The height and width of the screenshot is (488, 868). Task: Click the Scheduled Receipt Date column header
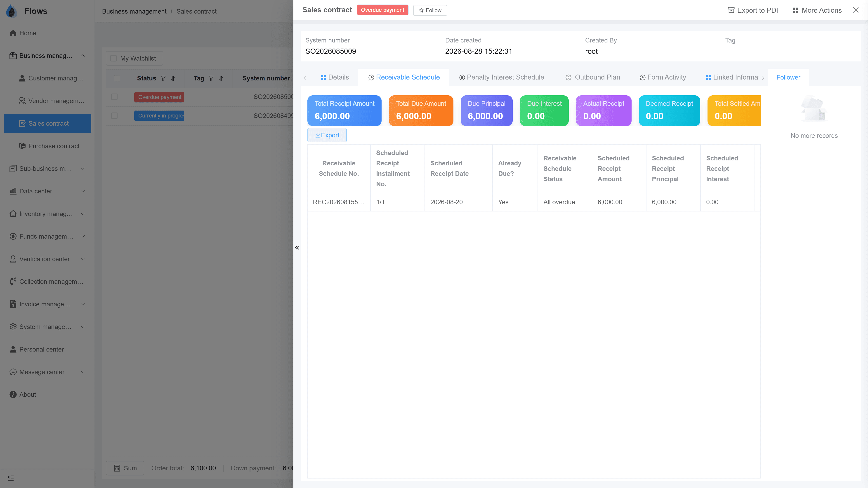(x=458, y=168)
